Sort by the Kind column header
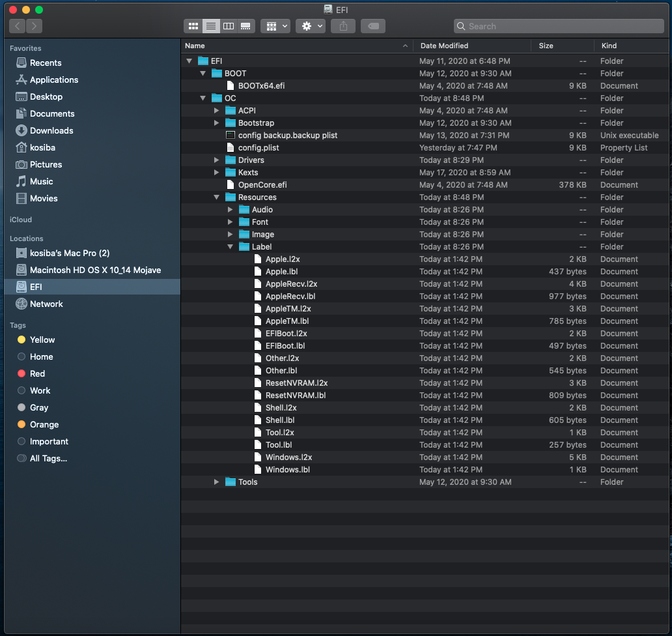Screen dimensions: 672x636 coord(632,46)
